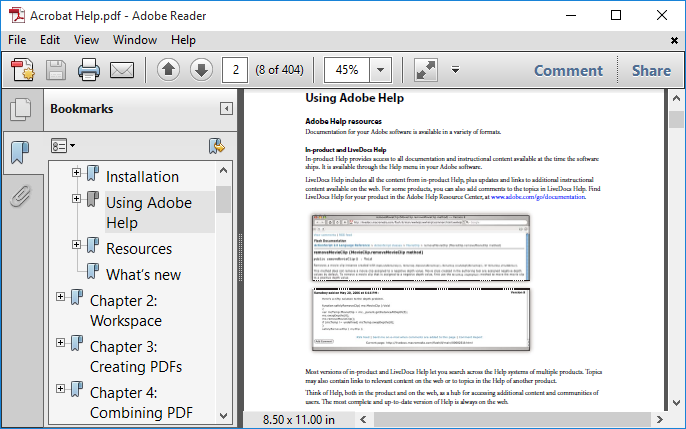Screen dimensions: 686x429
Task: Open the www.adobe.com/go/documentation link
Action: point(538,197)
